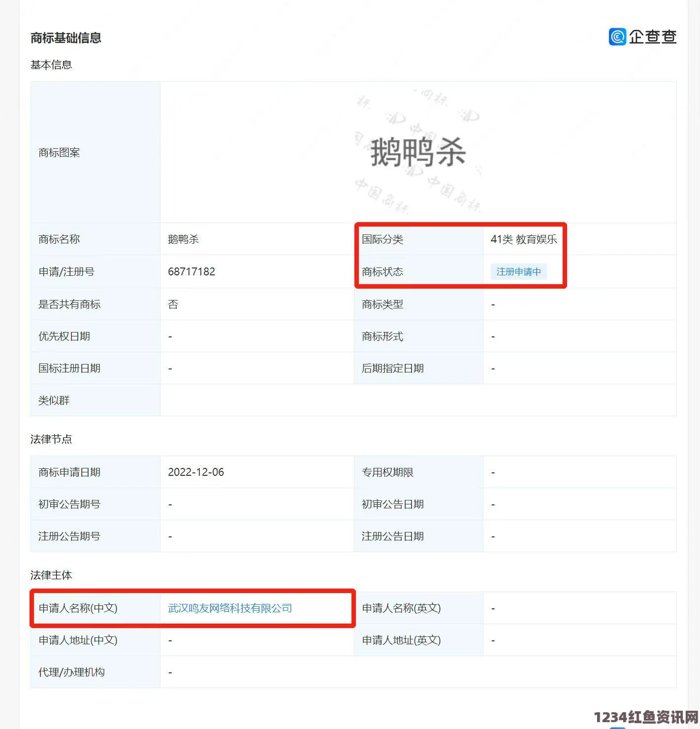
Task: Click the 代理/办理机构 label
Action: tap(72, 672)
